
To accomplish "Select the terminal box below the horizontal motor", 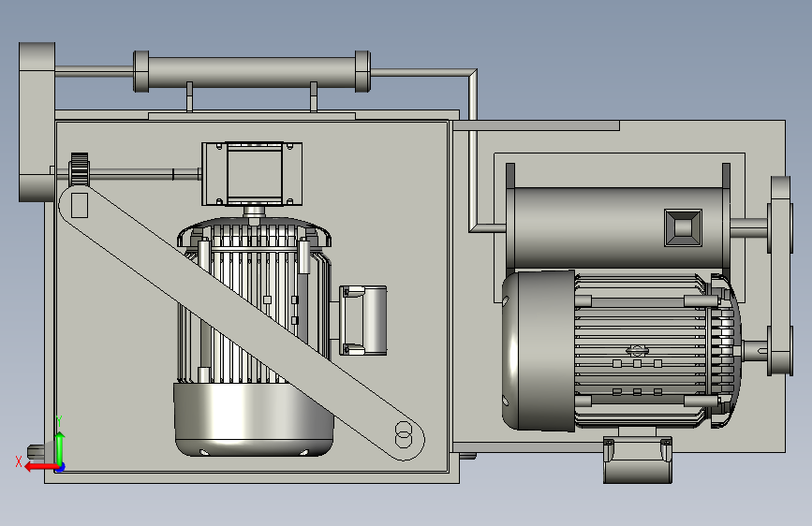I will click(x=638, y=460).
